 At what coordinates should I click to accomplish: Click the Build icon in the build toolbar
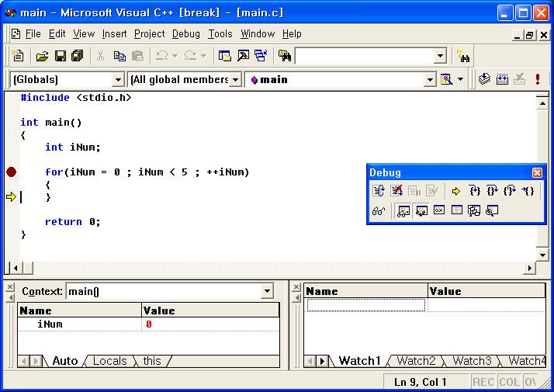click(502, 79)
